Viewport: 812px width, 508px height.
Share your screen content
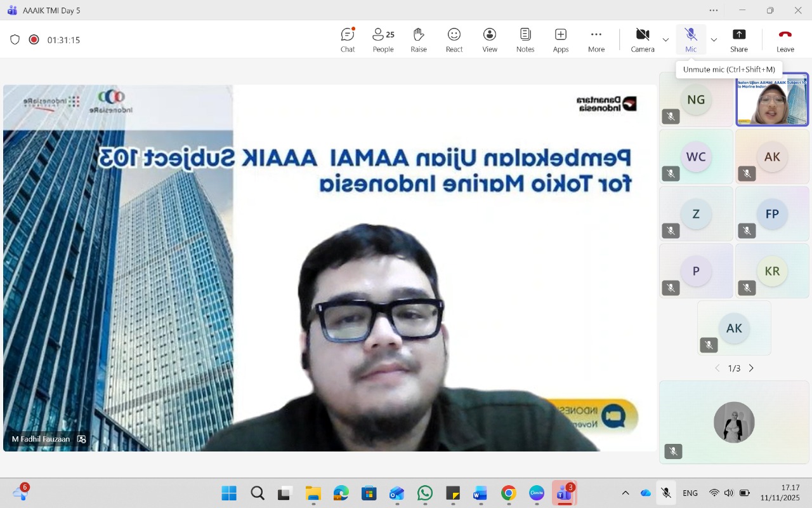click(x=739, y=39)
